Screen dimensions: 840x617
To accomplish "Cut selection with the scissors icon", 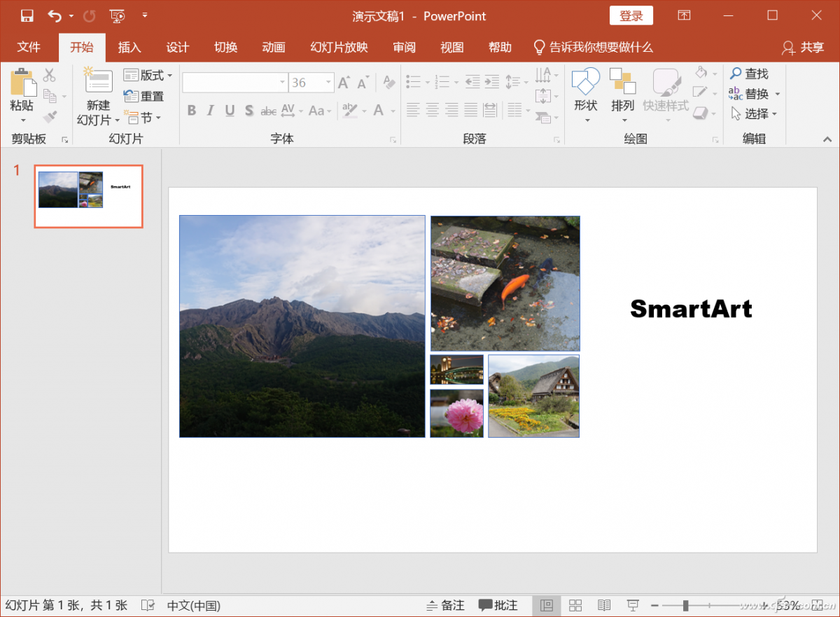I will point(50,75).
